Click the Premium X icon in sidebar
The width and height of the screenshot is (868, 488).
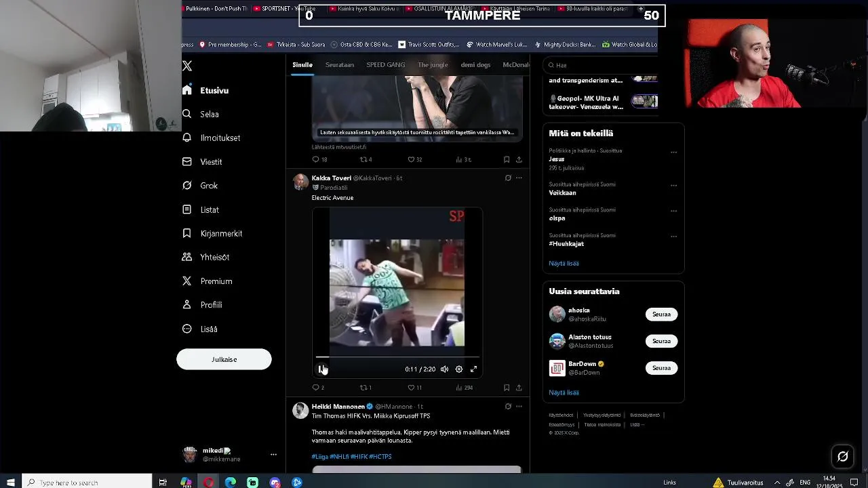pyautogui.click(x=187, y=281)
